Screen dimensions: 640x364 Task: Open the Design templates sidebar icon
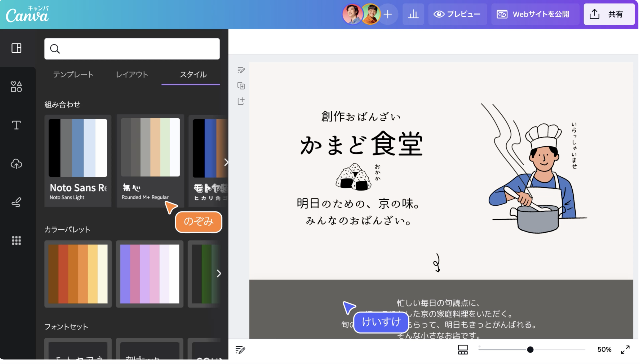(16, 48)
